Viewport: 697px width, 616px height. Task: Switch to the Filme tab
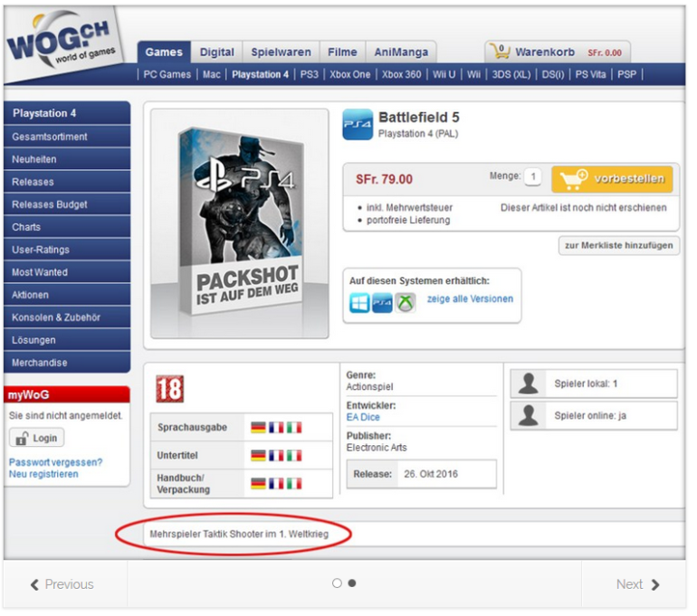coord(342,52)
